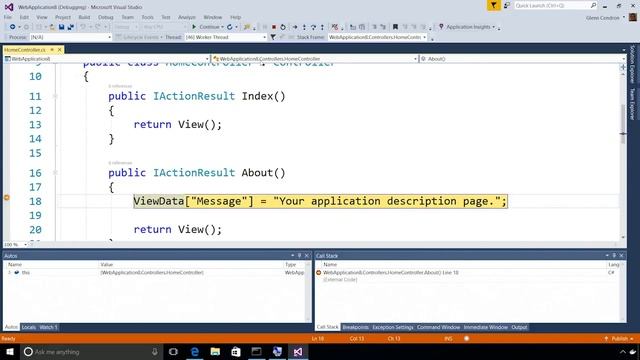Click the Step Out icon

[x=322, y=27]
